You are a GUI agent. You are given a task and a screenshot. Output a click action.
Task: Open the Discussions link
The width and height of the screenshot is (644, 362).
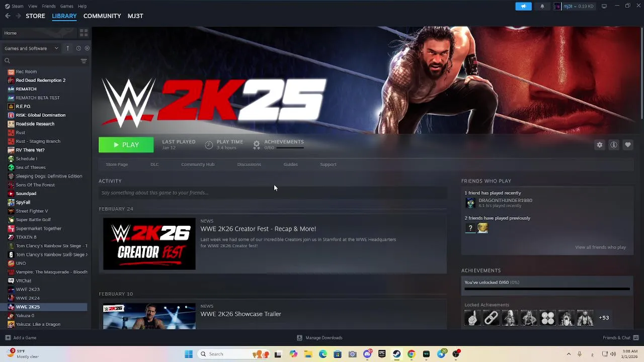[249, 164]
